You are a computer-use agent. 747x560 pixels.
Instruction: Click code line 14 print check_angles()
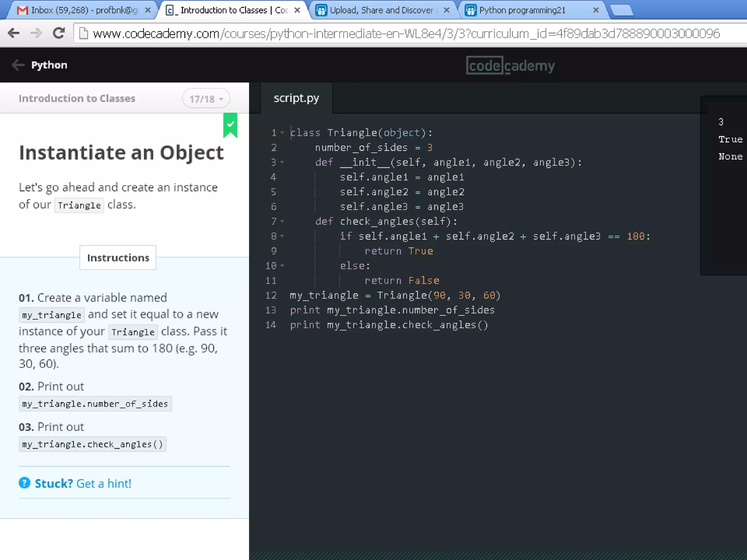click(389, 324)
